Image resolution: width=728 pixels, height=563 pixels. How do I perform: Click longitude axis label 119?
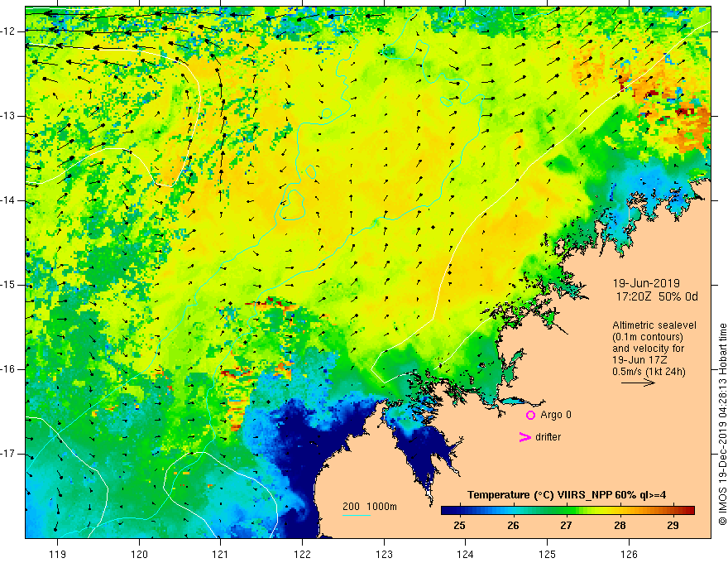coord(57,554)
